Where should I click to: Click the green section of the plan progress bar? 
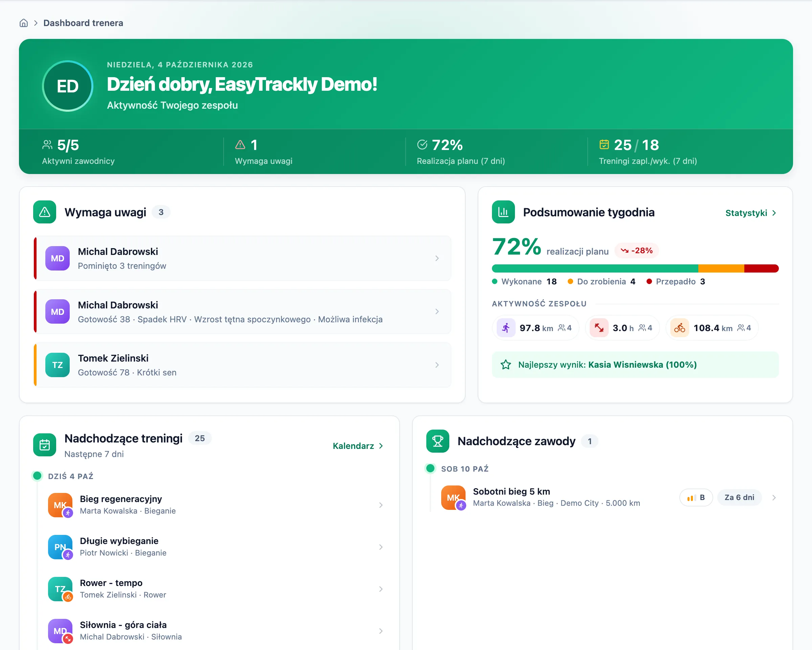coord(595,269)
